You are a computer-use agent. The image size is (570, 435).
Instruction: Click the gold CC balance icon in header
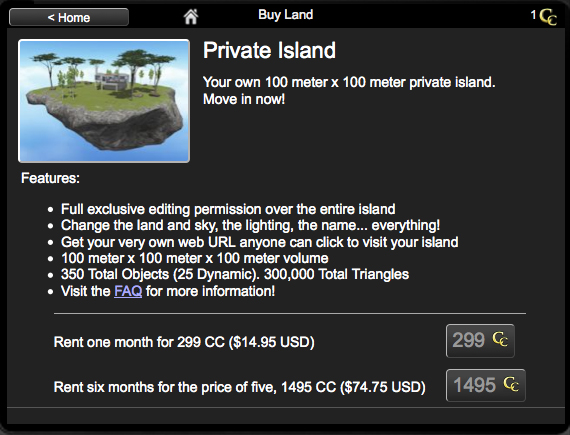coord(548,17)
